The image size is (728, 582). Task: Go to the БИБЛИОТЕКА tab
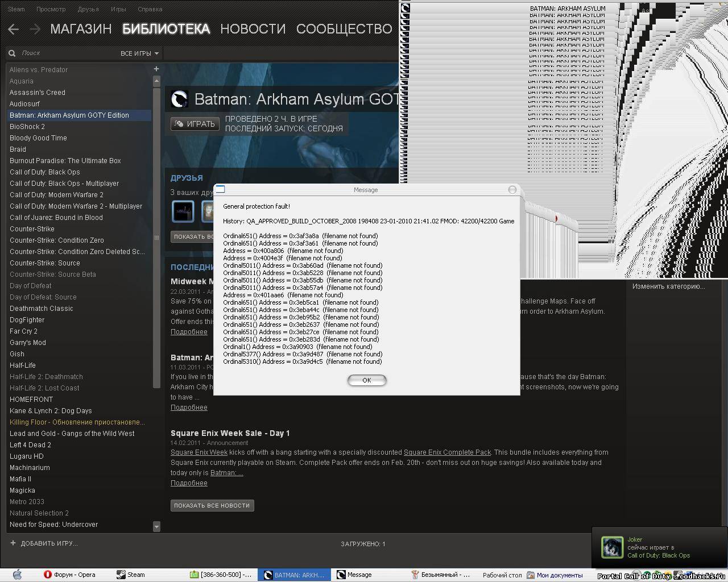(x=166, y=29)
